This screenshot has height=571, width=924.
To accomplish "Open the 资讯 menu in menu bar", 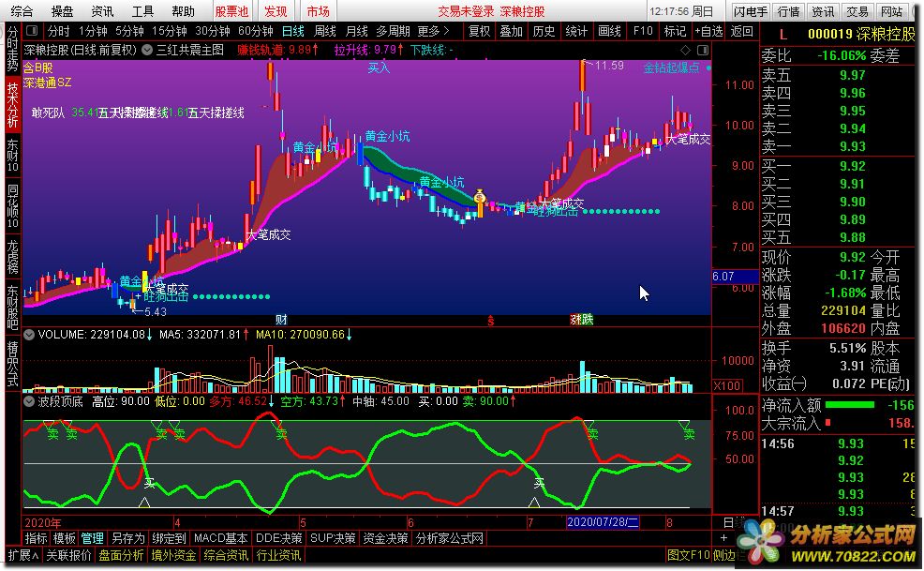I will click(102, 11).
